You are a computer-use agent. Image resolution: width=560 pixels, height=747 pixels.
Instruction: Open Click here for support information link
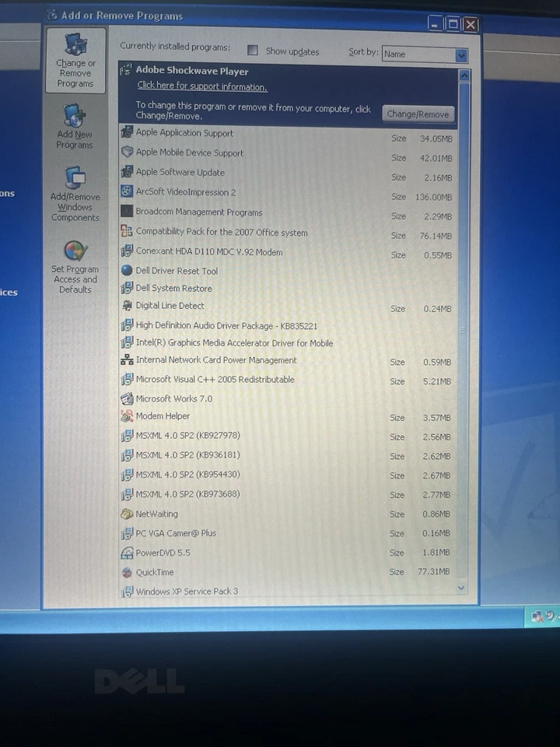pos(202,86)
